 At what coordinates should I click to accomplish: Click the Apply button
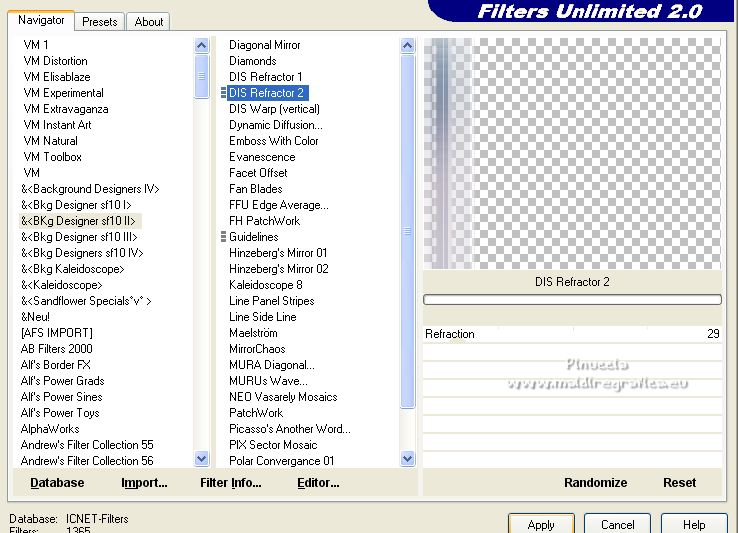[x=541, y=525]
